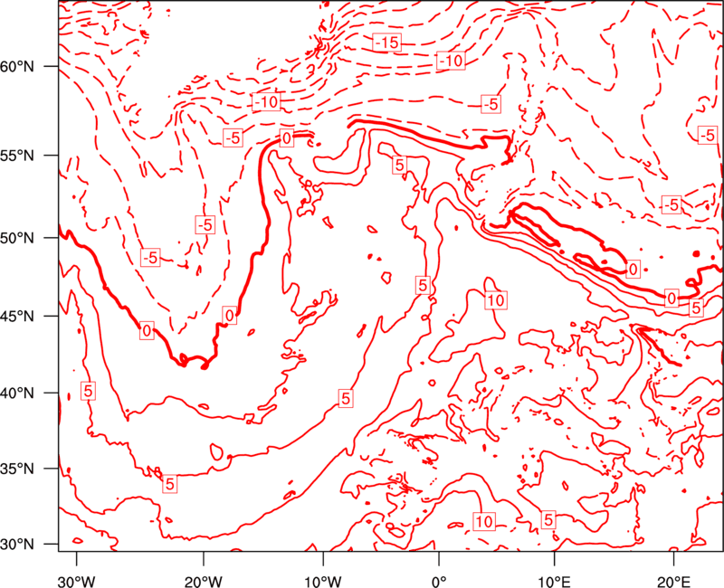Pick the 20°E longitude axis label
This screenshot has width=724, height=588.
[x=672, y=582]
